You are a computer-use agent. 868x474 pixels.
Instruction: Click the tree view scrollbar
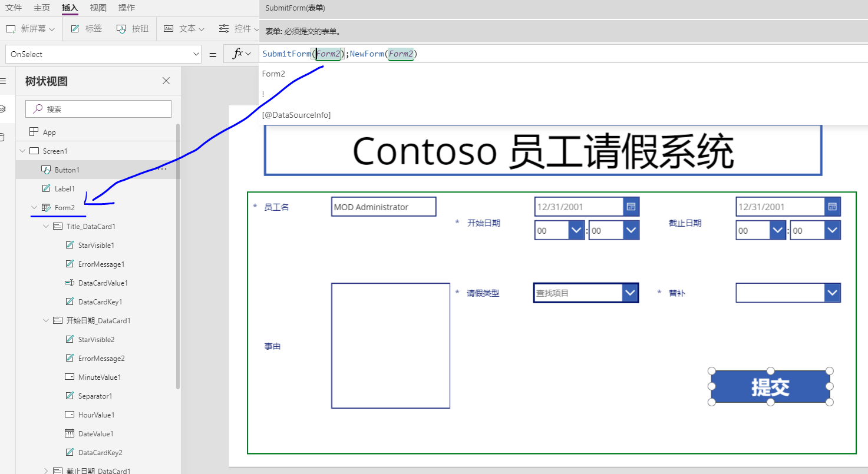[x=178, y=256]
